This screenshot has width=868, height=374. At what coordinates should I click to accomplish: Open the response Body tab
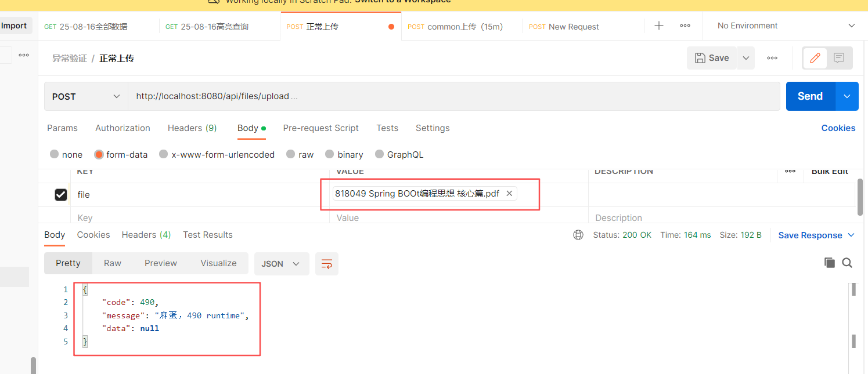click(x=55, y=235)
